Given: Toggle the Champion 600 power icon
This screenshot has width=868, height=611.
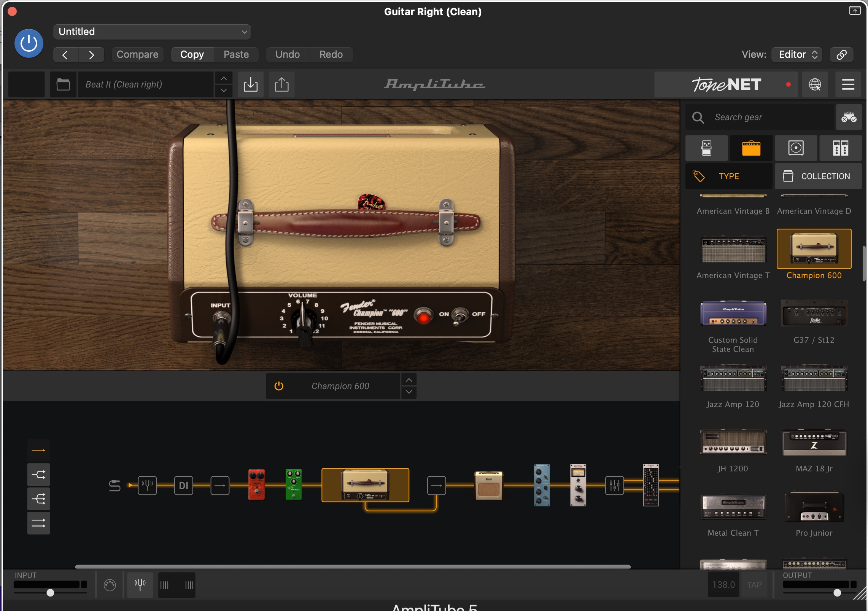Looking at the screenshot, I should point(279,386).
